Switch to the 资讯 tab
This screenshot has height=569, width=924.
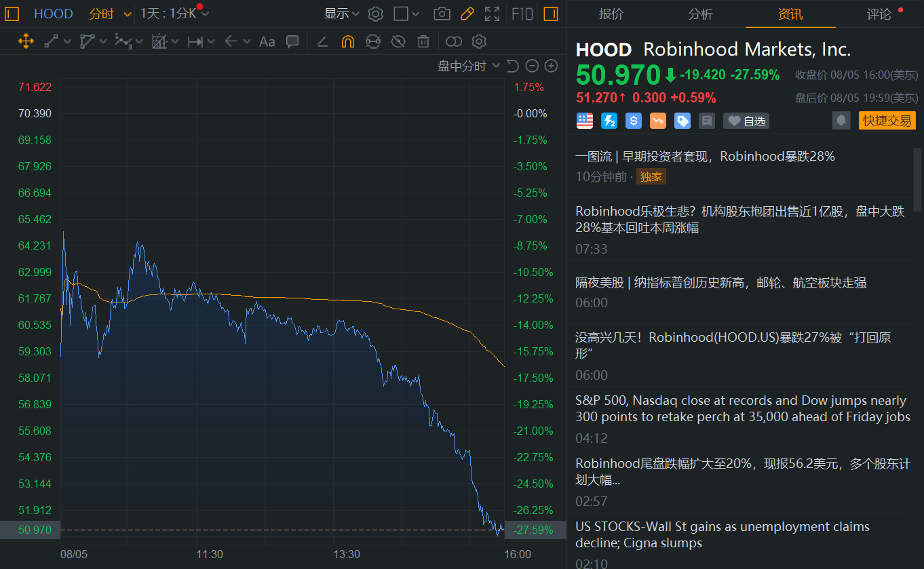tap(790, 14)
